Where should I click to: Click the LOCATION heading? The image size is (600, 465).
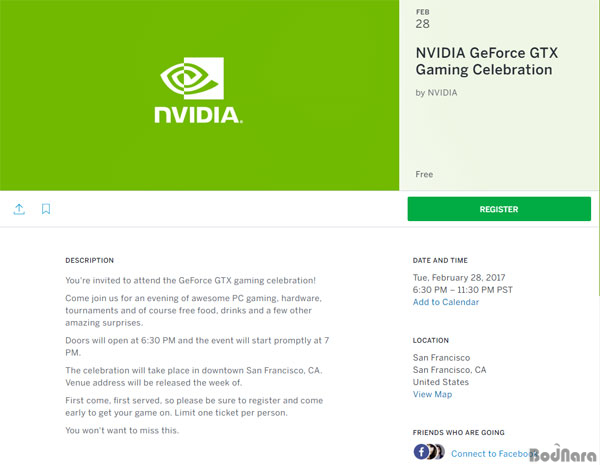[430, 340]
